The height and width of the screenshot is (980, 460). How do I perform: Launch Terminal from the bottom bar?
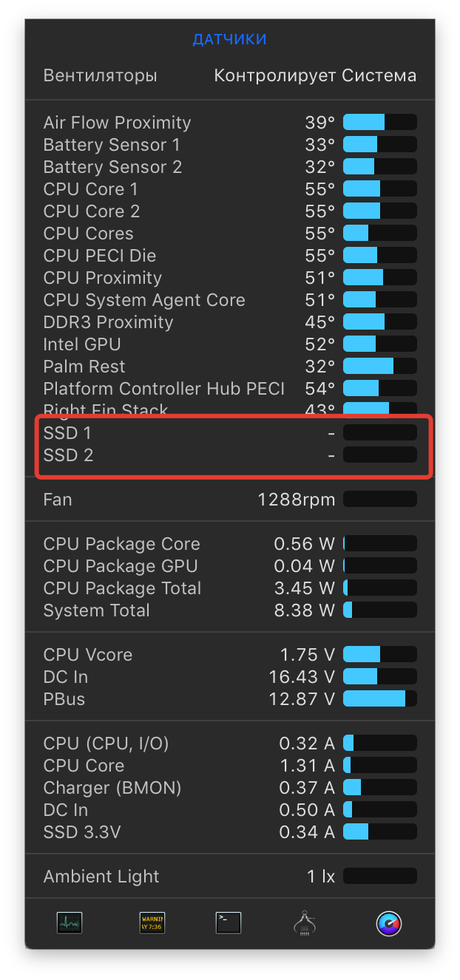coord(229,922)
